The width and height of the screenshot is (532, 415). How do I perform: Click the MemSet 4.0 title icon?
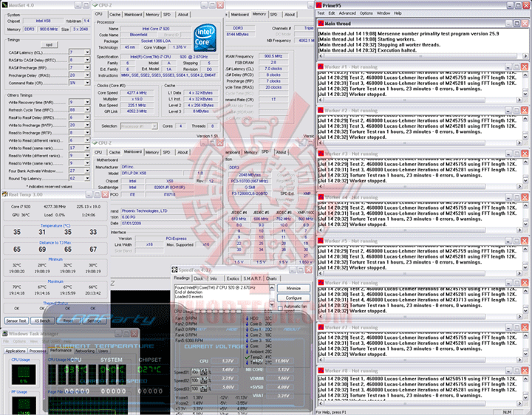click(4, 5)
